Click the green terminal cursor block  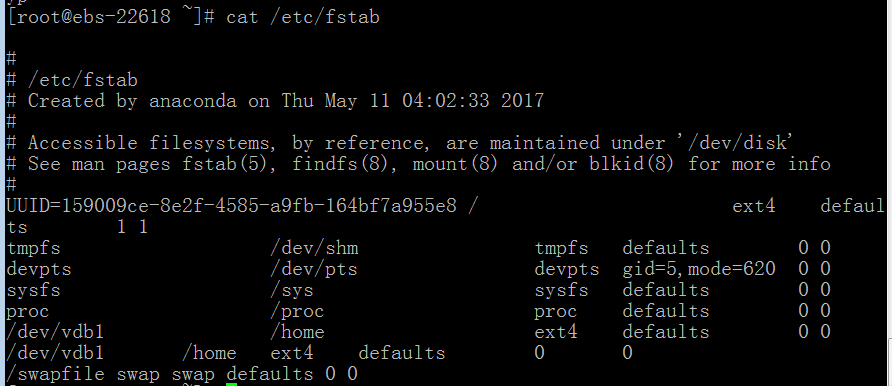pyautogui.click(x=231, y=385)
